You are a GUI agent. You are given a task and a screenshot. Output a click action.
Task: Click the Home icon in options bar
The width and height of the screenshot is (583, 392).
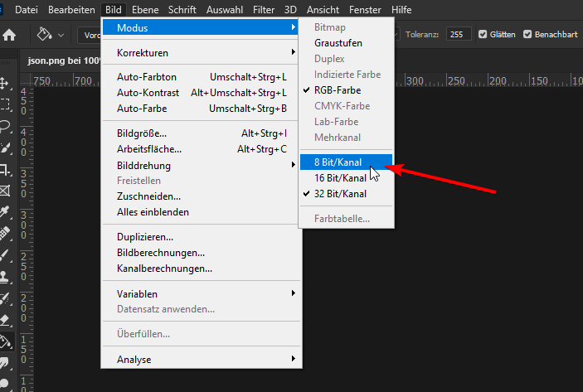click(x=10, y=35)
